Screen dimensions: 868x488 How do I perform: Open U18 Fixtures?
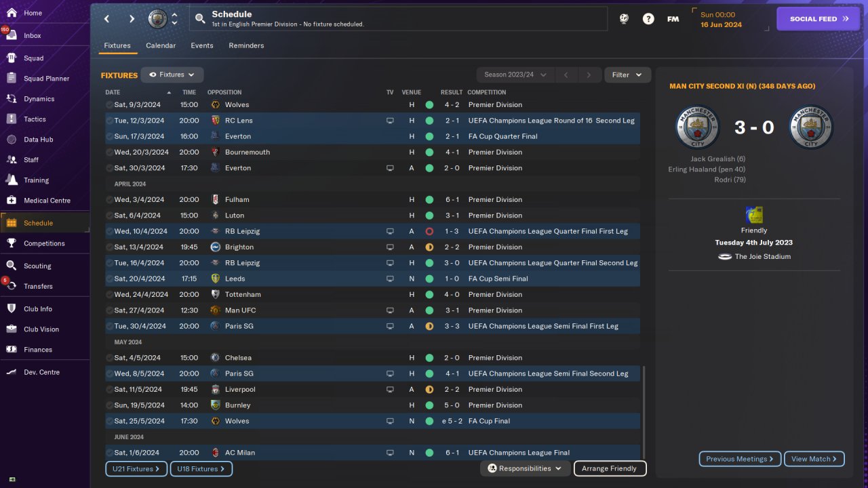click(201, 469)
